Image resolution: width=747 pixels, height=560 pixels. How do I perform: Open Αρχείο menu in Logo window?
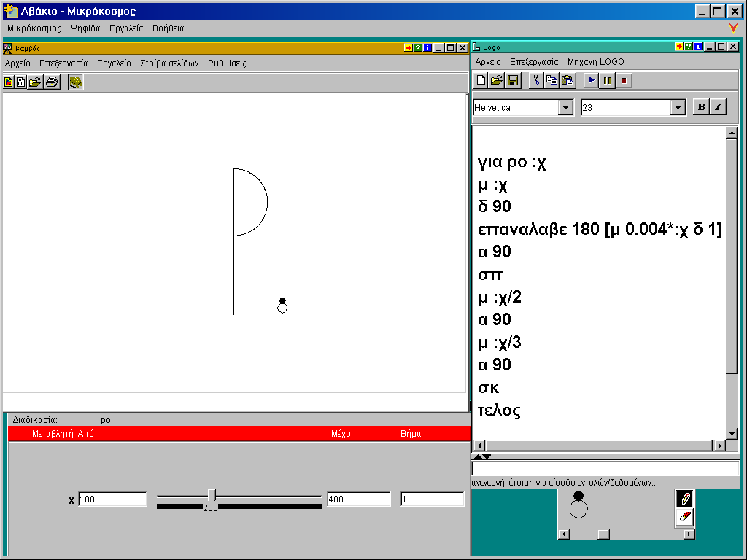tap(488, 61)
